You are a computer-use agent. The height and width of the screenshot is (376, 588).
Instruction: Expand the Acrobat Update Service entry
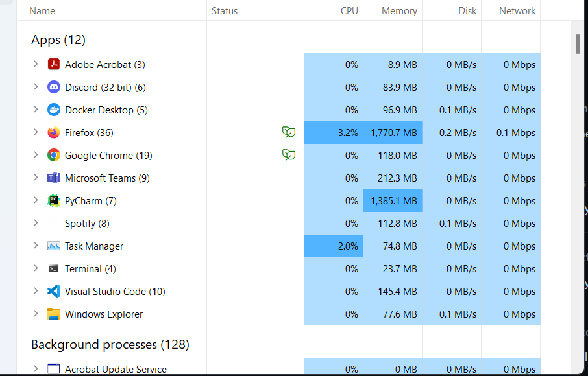[36, 368]
